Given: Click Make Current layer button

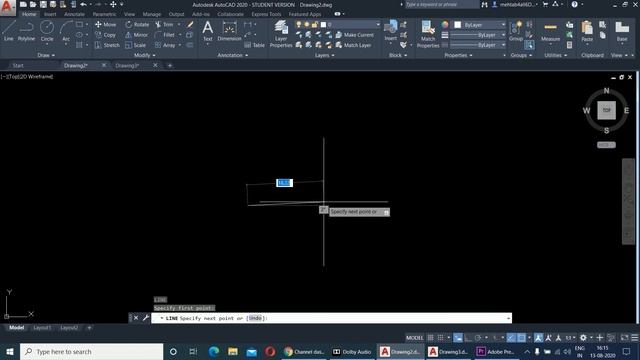Looking at the screenshot, I should click(x=354, y=35).
